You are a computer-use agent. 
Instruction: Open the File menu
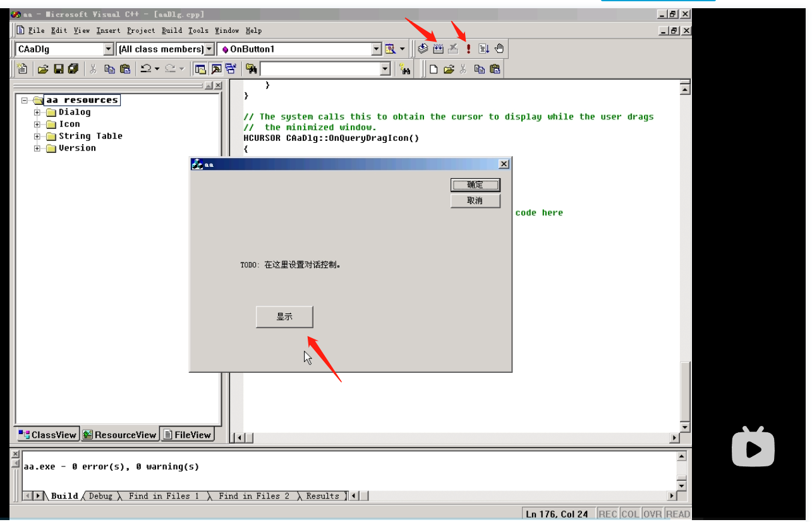tap(37, 30)
